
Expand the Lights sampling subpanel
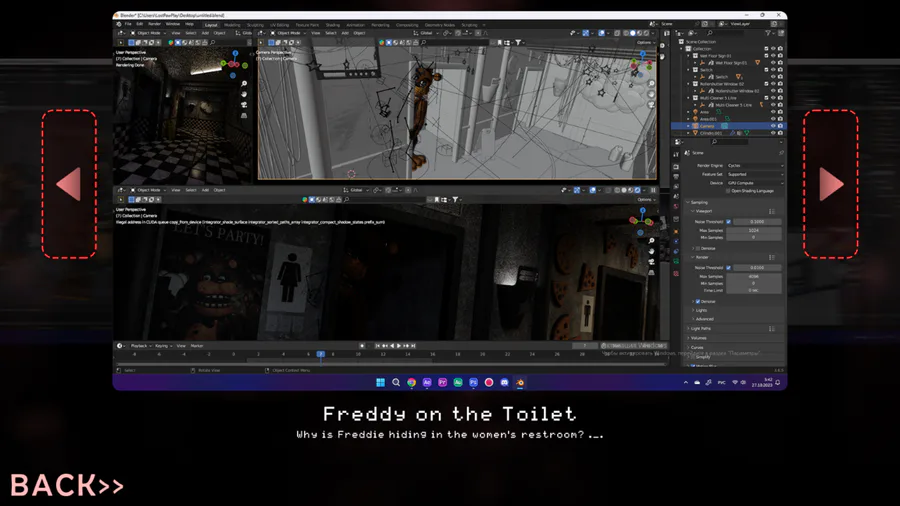pos(700,310)
